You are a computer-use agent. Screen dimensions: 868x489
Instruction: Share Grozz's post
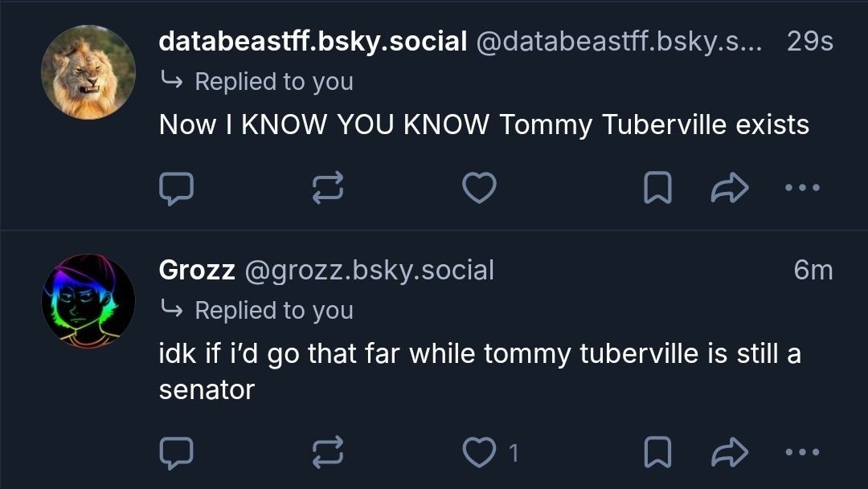pos(730,453)
